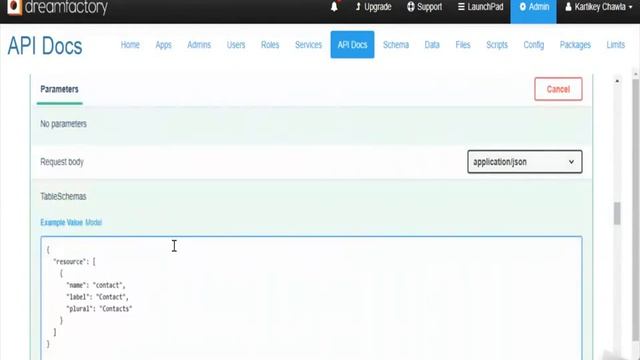Click the "TableSchemas" label
This screenshot has width=640, height=360.
point(63,196)
